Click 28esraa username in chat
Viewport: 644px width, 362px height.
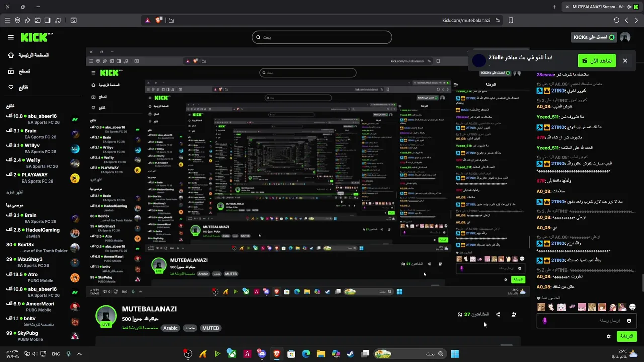(546, 74)
